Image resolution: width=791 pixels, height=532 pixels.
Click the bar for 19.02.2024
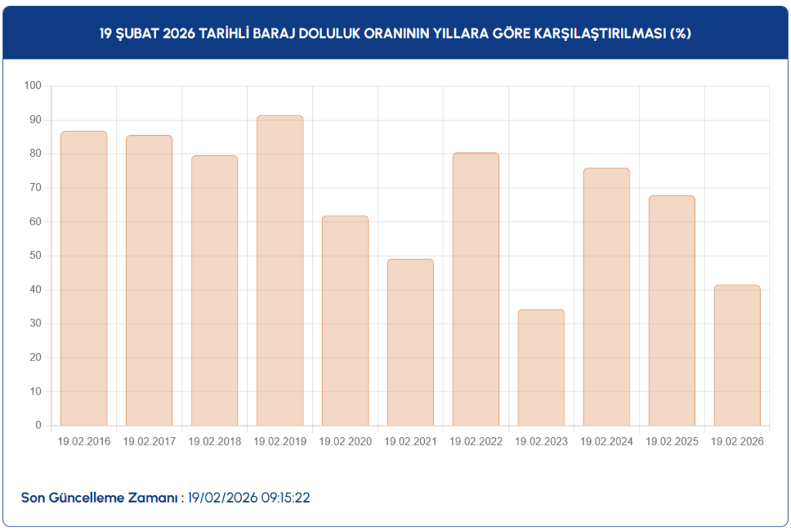(606, 297)
